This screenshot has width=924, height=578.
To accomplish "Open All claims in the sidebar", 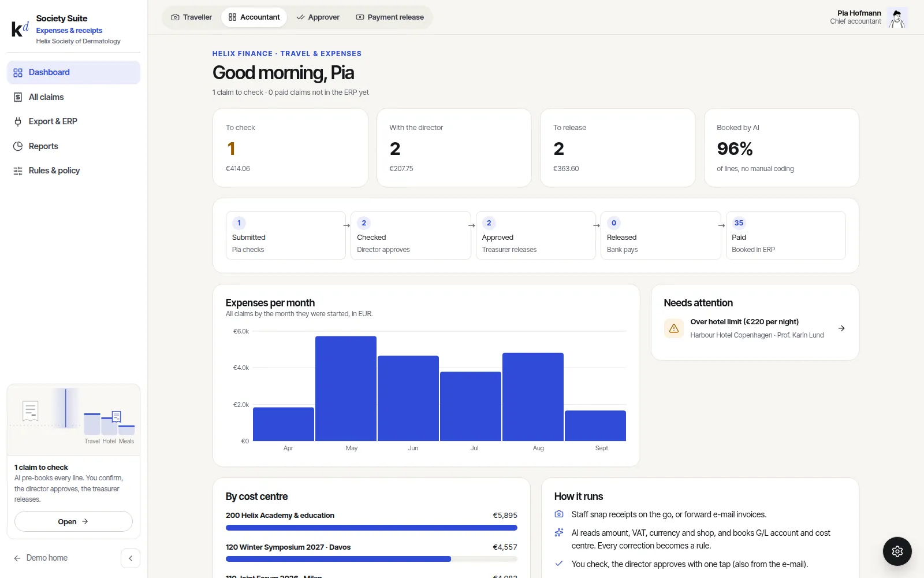I will tap(73, 97).
